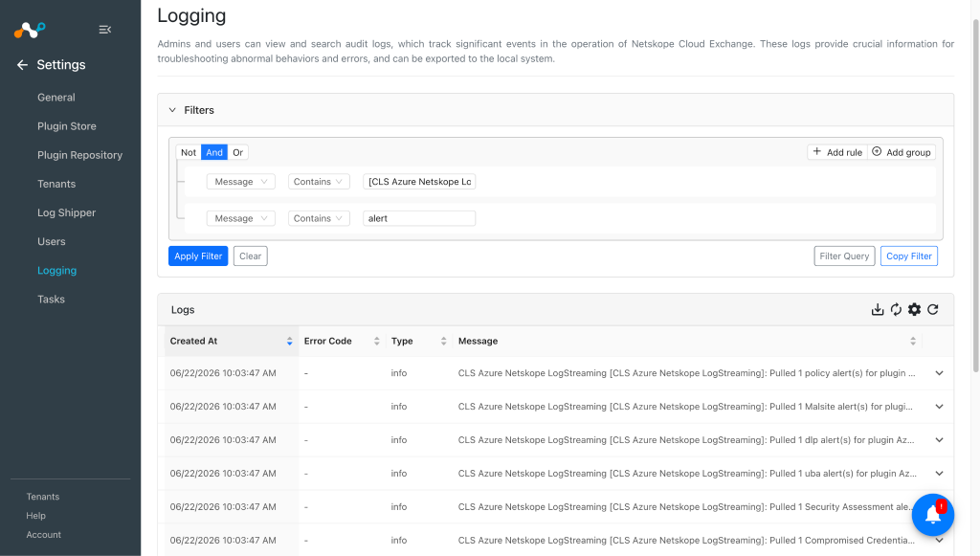Sort by Error Code column arrows
Screen dimensions: 980x556
pyautogui.click(x=377, y=341)
